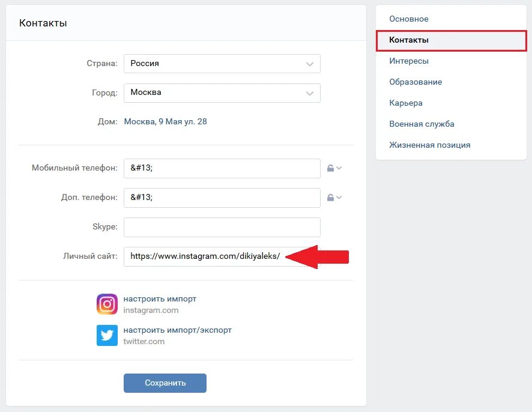The image size is (532, 412).
Task: Switch to the Карьера section
Action: click(x=406, y=103)
